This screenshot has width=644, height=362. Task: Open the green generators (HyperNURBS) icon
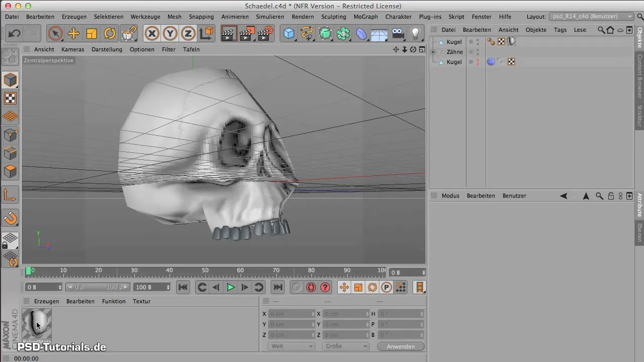coord(325,34)
